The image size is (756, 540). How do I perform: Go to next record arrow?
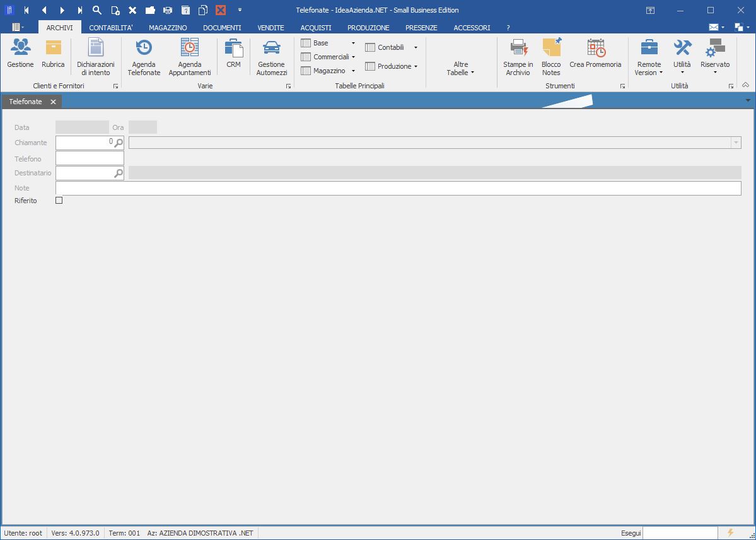coord(62,10)
